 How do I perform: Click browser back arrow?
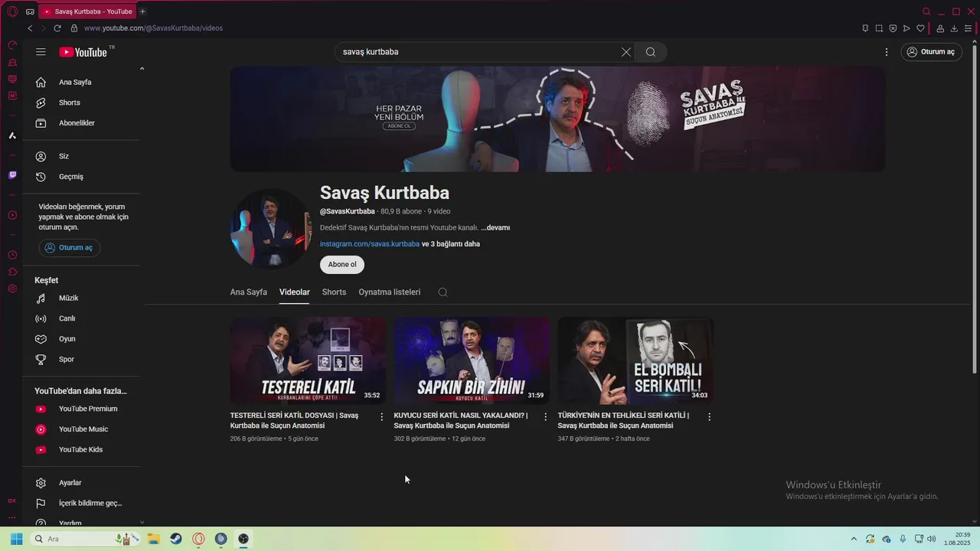coord(30,28)
